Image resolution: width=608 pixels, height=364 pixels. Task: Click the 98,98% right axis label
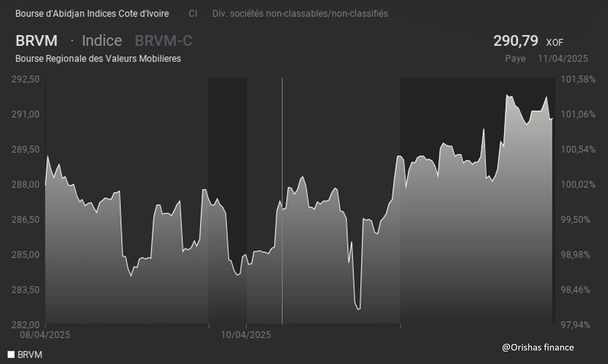coord(575,255)
